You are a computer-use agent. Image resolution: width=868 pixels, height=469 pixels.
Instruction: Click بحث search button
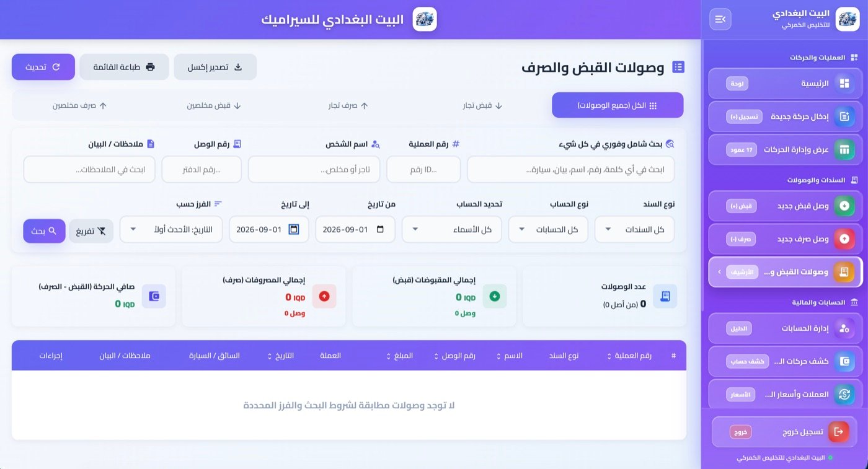45,231
